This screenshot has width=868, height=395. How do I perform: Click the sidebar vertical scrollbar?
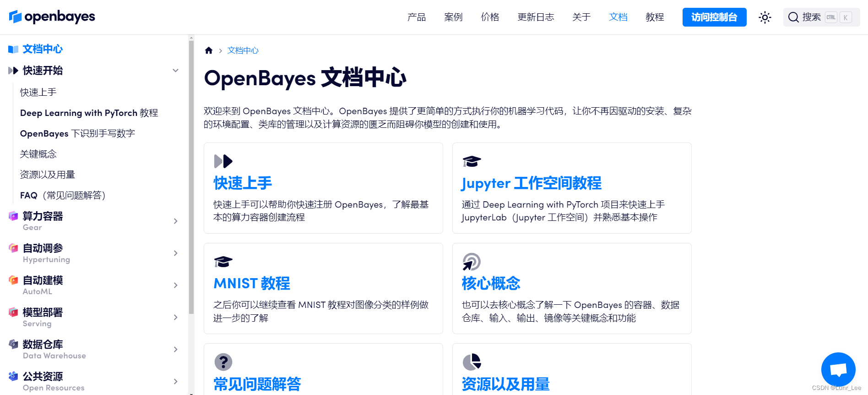(x=191, y=176)
